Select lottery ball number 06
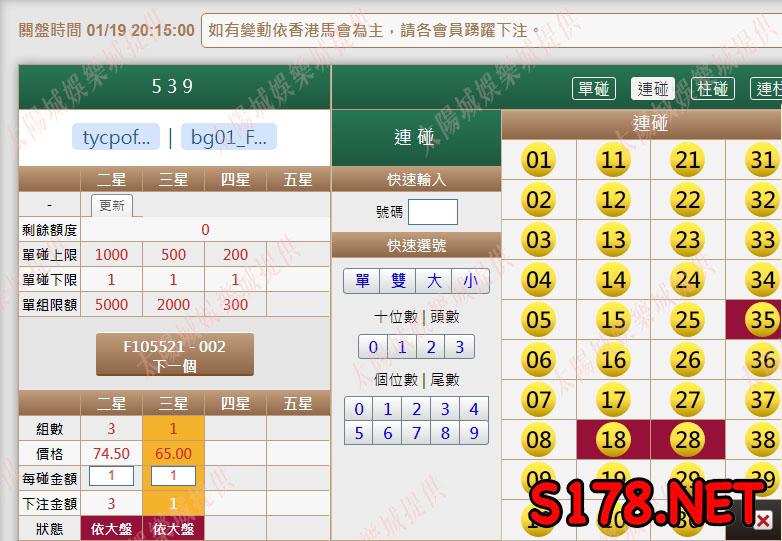The image size is (782, 541). pyautogui.click(x=538, y=360)
